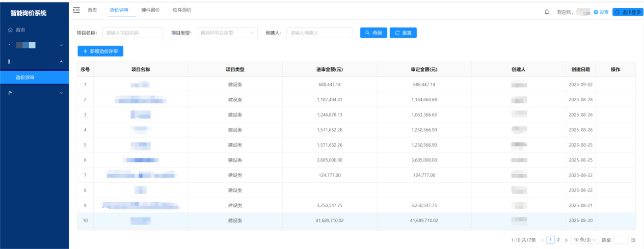
Task: Focus the 项目名称 input field
Action: [x=133, y=33]
